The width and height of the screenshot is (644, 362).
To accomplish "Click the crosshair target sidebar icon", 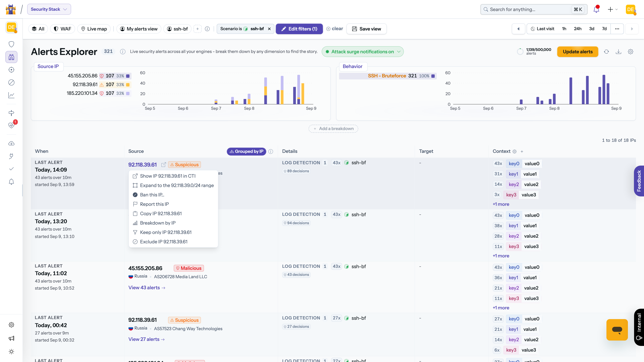I will 11,70.
